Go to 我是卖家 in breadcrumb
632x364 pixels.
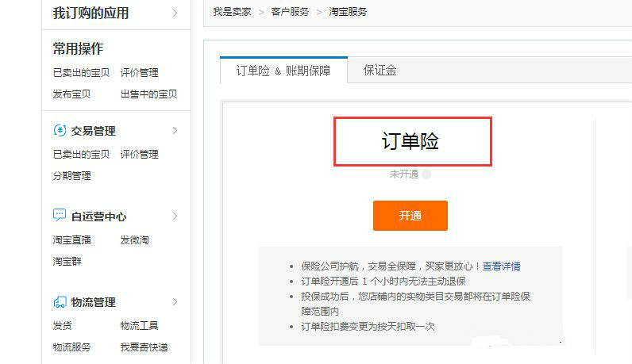[232, 12]
